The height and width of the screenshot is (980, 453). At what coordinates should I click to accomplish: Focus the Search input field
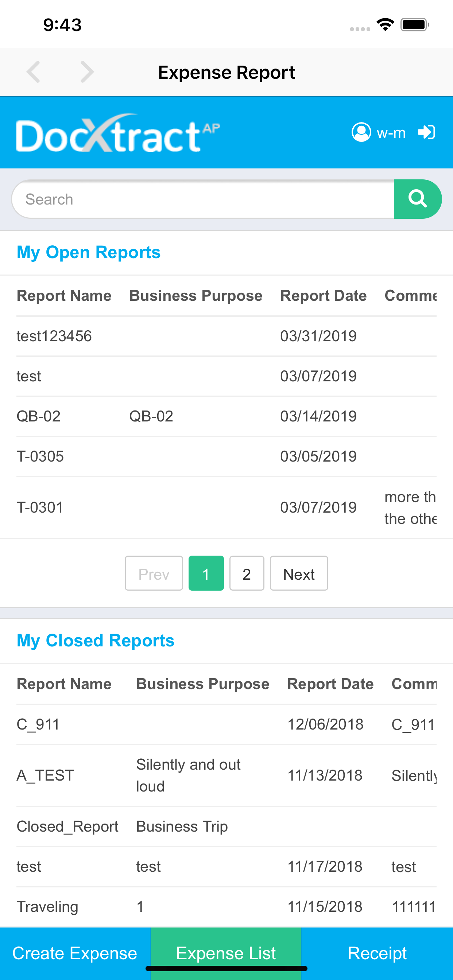(x=203, y=199)
